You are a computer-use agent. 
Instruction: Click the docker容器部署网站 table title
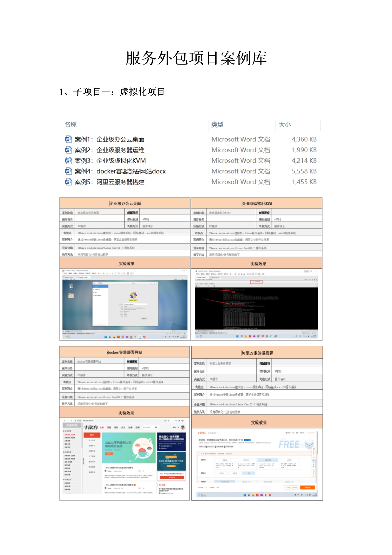tap(125, 352)
